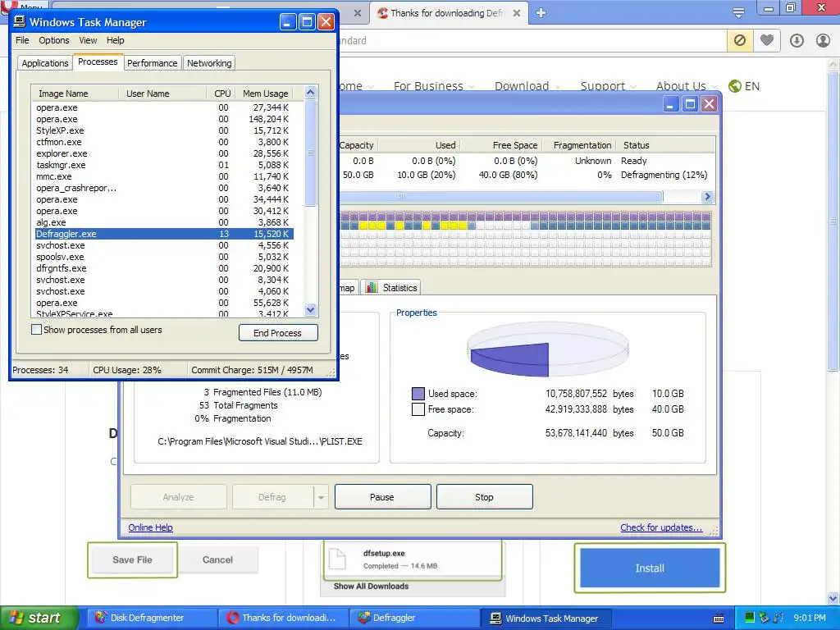Stop the Defraggler defragmentation

484,497
